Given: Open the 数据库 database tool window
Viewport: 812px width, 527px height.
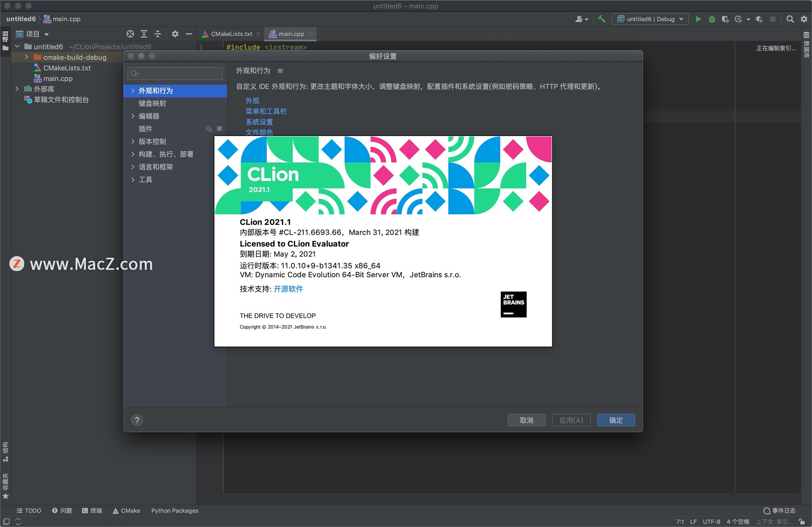Looking at the screenshot, I should tap(807, 45).
